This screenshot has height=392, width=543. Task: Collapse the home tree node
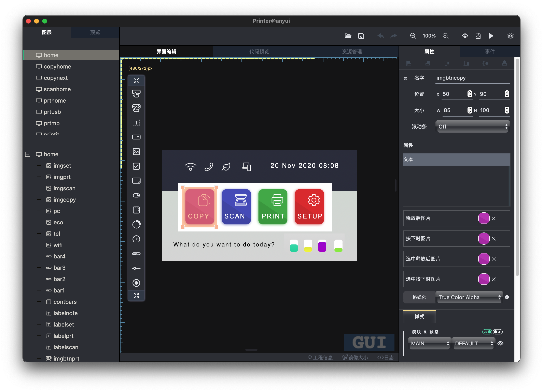(x=28, y=154)
